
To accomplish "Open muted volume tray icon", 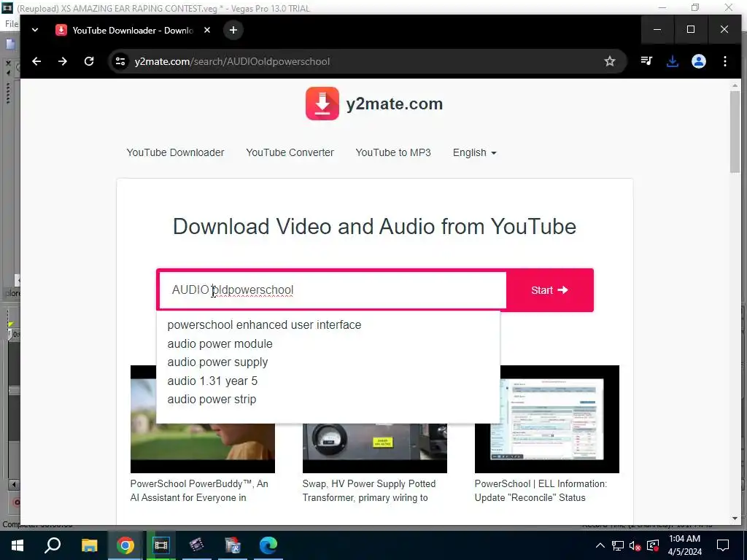I will [x=635, y=545].
